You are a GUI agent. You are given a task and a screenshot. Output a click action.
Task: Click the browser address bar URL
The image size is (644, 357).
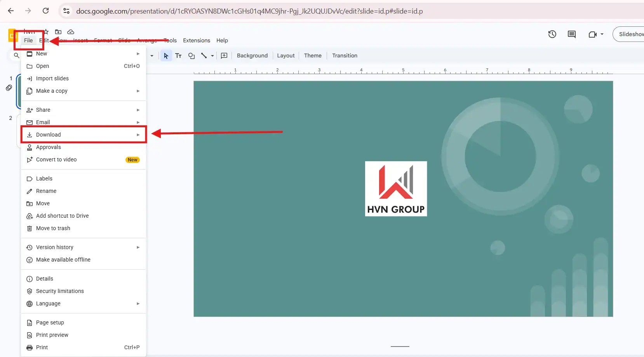tap(249, 11)
